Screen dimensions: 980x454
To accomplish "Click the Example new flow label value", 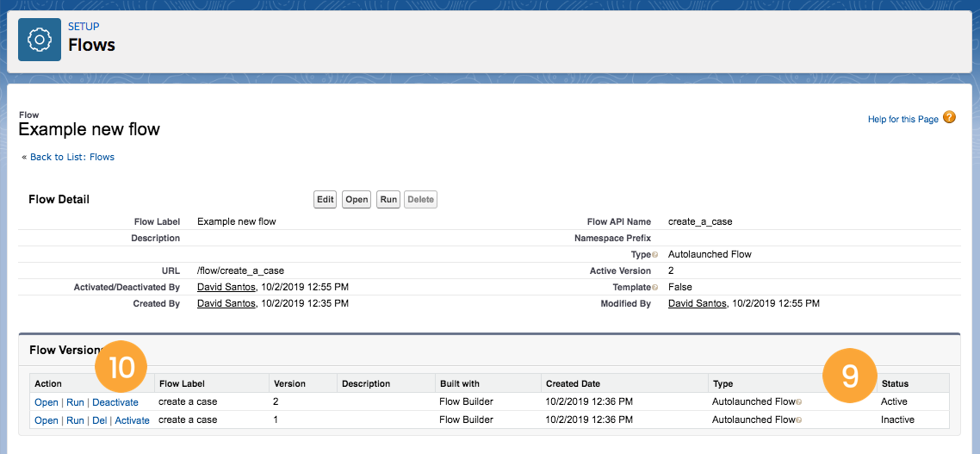I will point(236,221).
